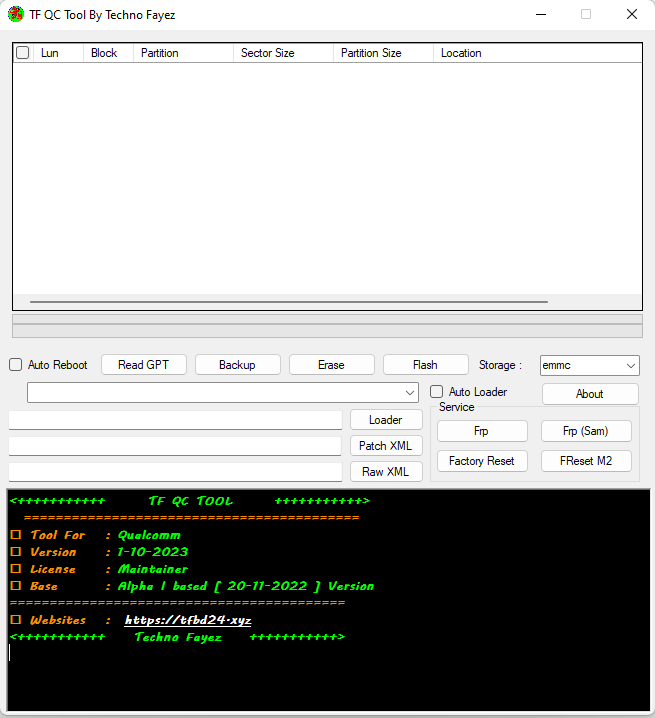Click the Flash button
Image resolution: width=655 pixels, height=718 pixels.
[426, 364]
